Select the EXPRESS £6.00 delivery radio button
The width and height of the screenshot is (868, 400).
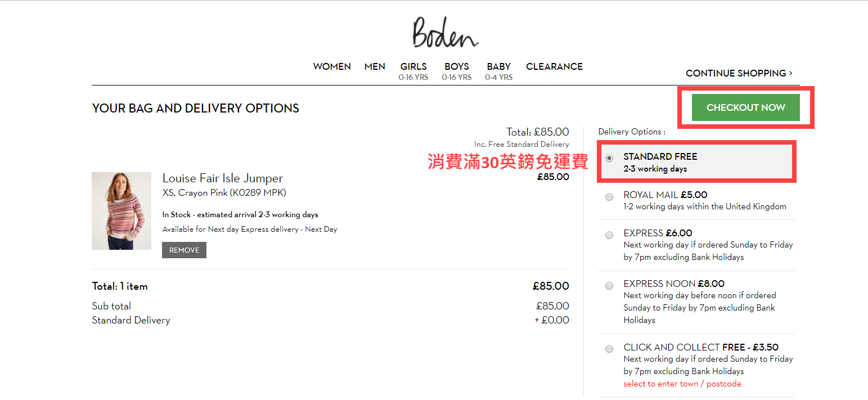coord(609,235)
